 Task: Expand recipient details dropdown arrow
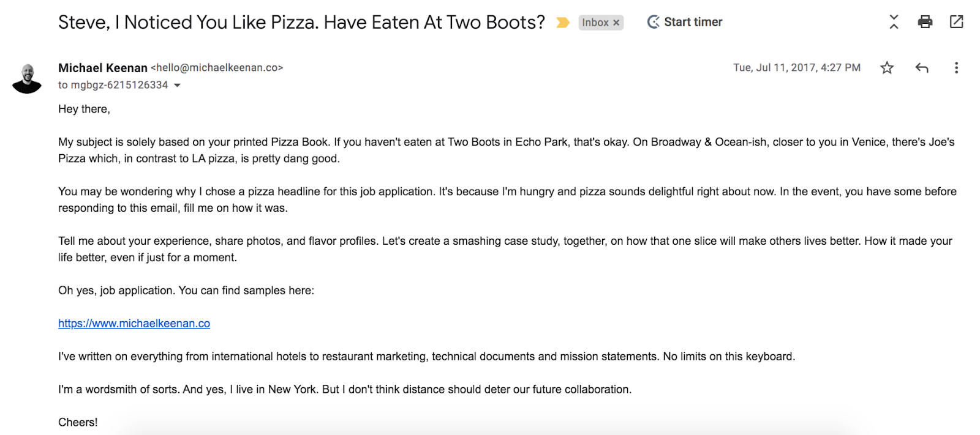[x=177, y=86]
